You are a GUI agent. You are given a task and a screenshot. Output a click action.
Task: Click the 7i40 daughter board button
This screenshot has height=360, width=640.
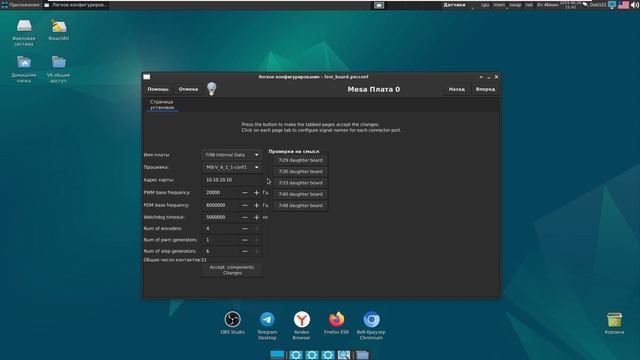point(300,194)
